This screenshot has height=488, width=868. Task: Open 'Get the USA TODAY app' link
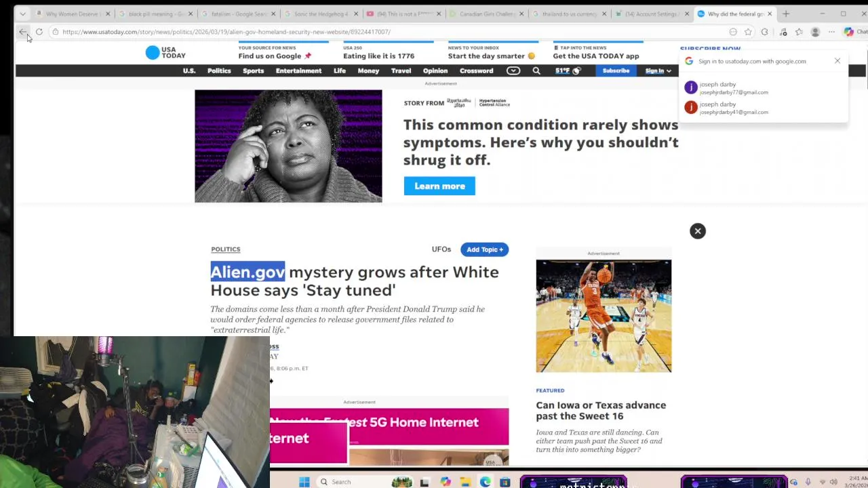(595, 56)
